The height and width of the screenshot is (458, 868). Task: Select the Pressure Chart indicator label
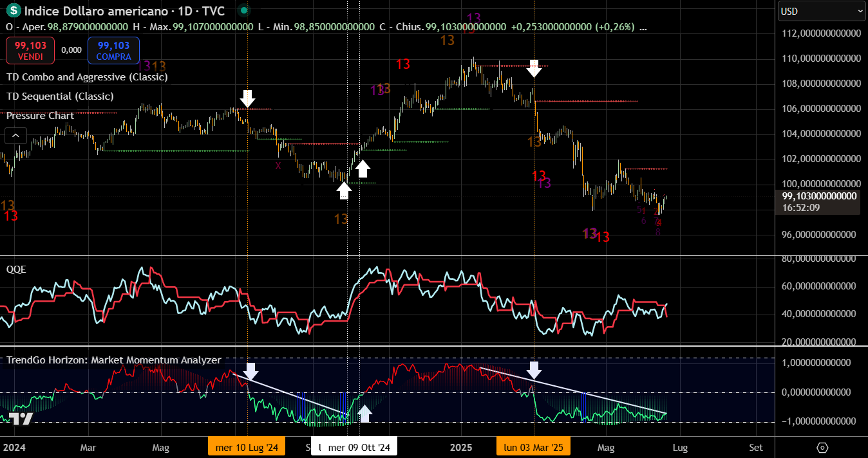tap(40, 116)
